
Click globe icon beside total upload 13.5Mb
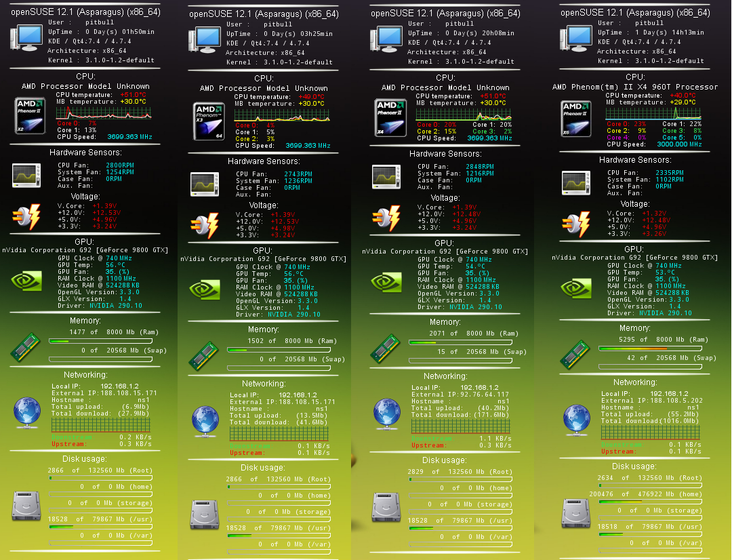205,422
